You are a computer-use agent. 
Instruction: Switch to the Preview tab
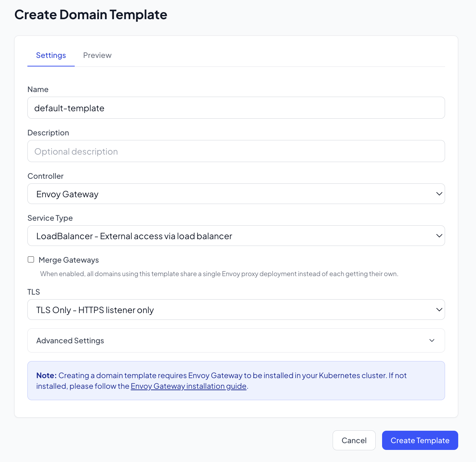(x=97, y=55)
